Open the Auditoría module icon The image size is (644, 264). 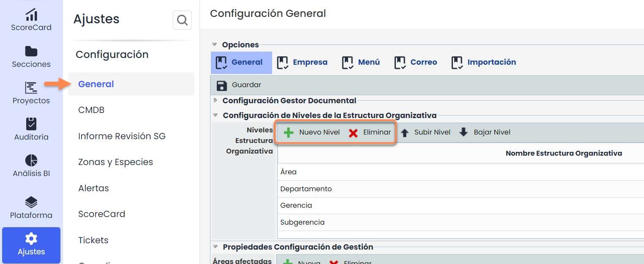coord(31,124)
